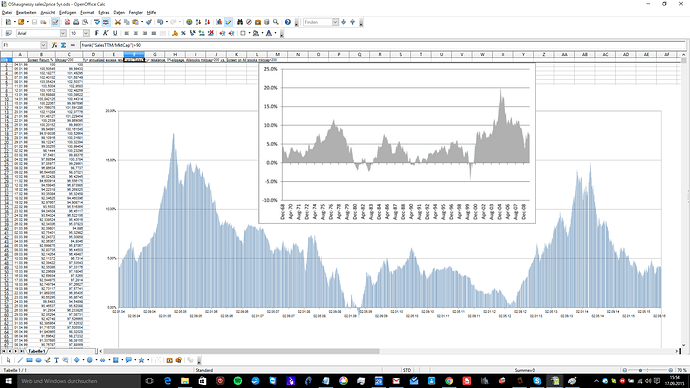Screen dimensions: 690x388
Task: Select the Text tool in drawing toolbar
Action: click(x=56, y=360)
